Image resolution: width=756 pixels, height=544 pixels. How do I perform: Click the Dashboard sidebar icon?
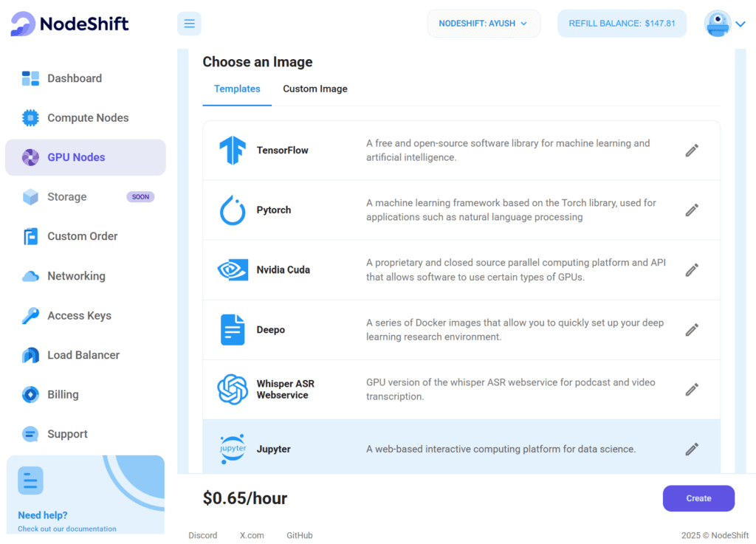30,78
